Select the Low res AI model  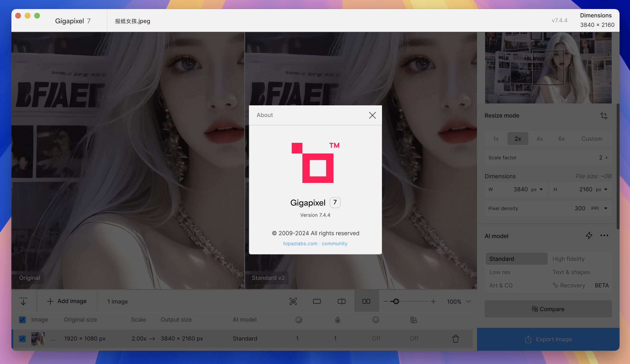point(500,272)
